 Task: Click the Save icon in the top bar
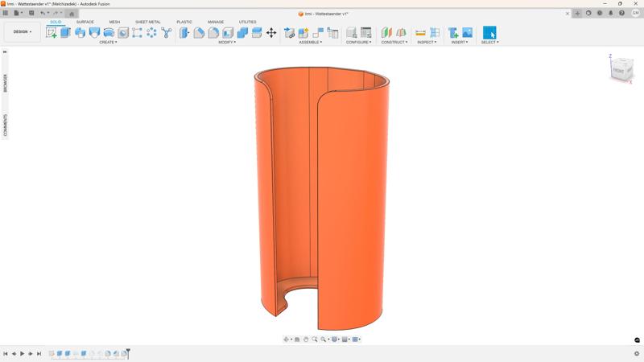coord(31,13)
